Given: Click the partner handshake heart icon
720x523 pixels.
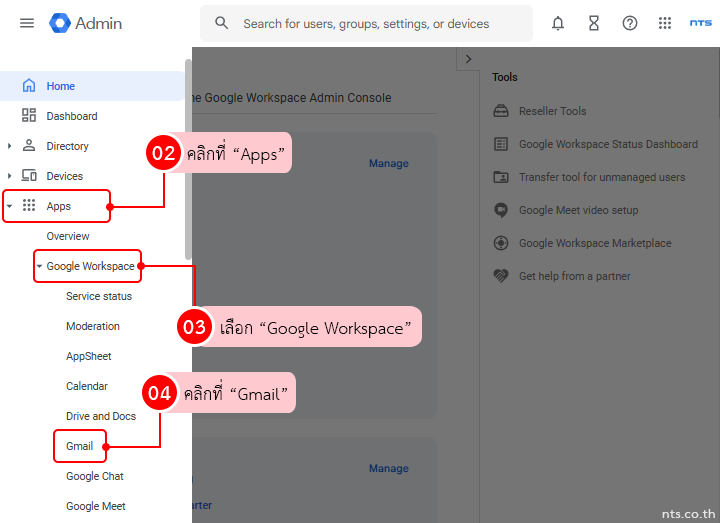Looking at the screenshot, I should [501, 276].
